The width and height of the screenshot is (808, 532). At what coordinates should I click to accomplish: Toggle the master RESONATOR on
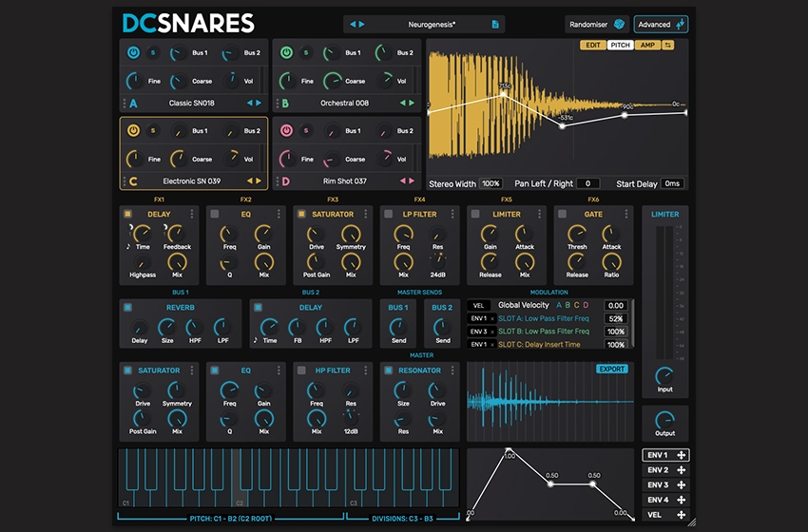[x=389, y=370]
